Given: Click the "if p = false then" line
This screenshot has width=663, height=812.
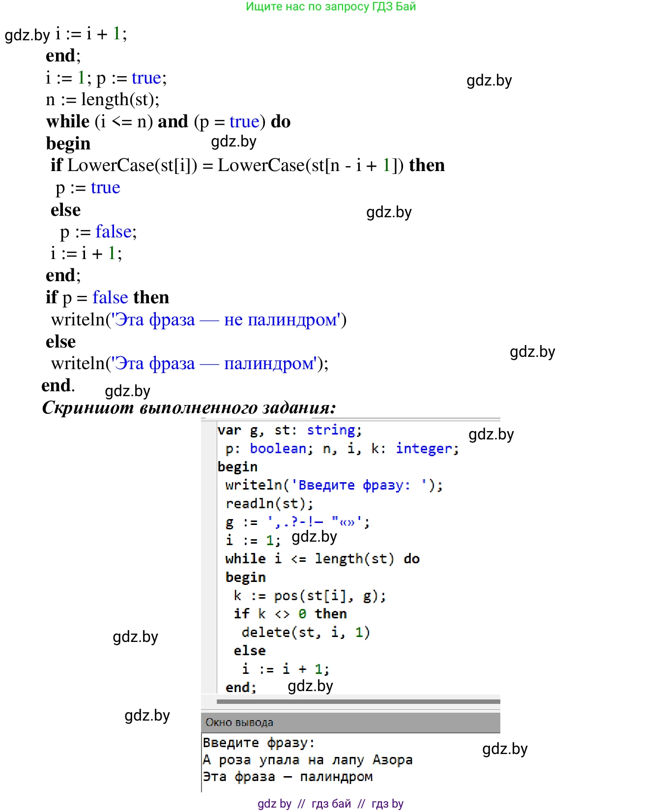Looking at the screenshot, I should (107, 297).
